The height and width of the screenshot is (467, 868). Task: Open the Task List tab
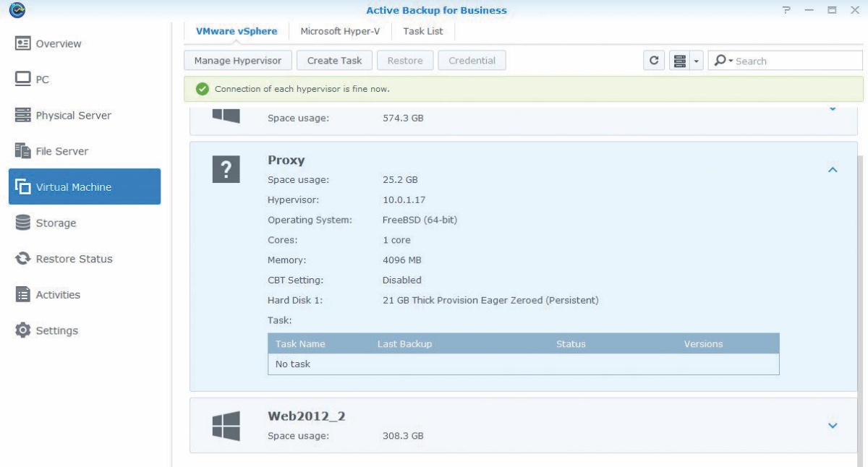pyautogui.click(x=423, y=31)
